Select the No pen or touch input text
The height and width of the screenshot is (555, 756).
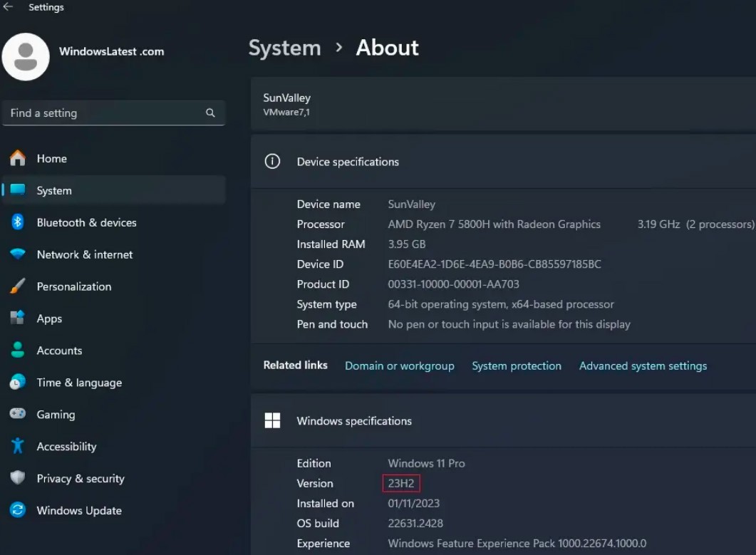tap(509, 324)
